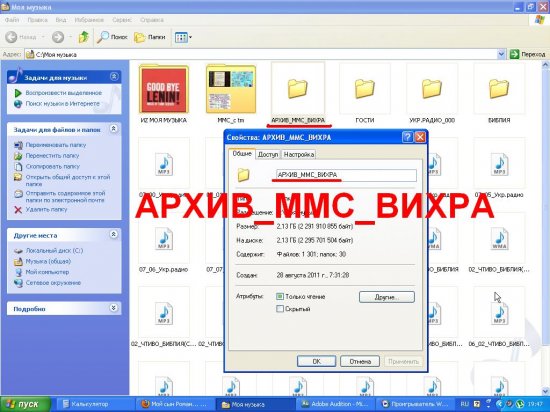Click the dialog help question mark icon
The width and height of the screenshot is (550, 412).
click(x=407, y=137)
